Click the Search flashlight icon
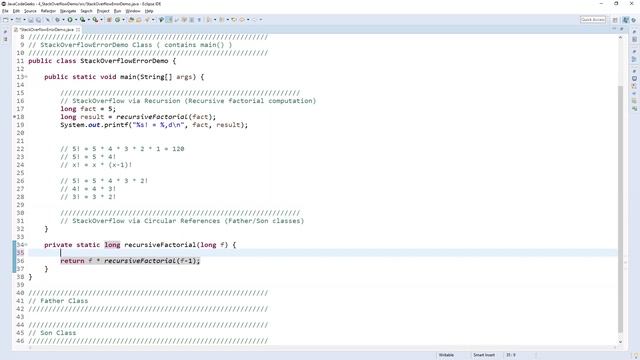Screen dimensions: 640x360 [147, 20]
